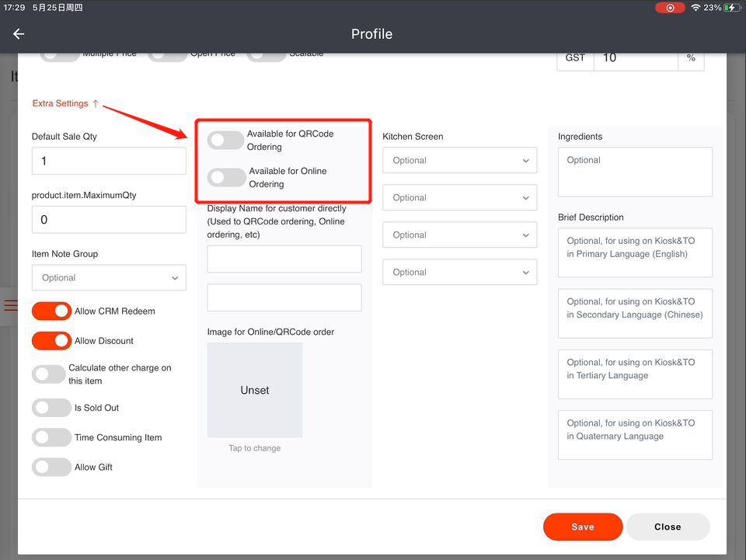Click the Wi-Fi icon in status bar

[695, 8]
